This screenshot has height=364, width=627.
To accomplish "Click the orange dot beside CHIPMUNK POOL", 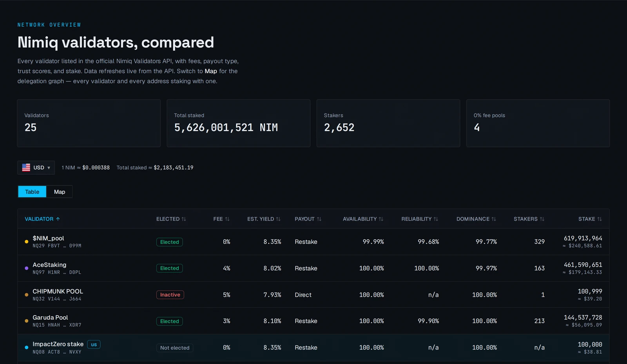I will click(x=26, y=295).
